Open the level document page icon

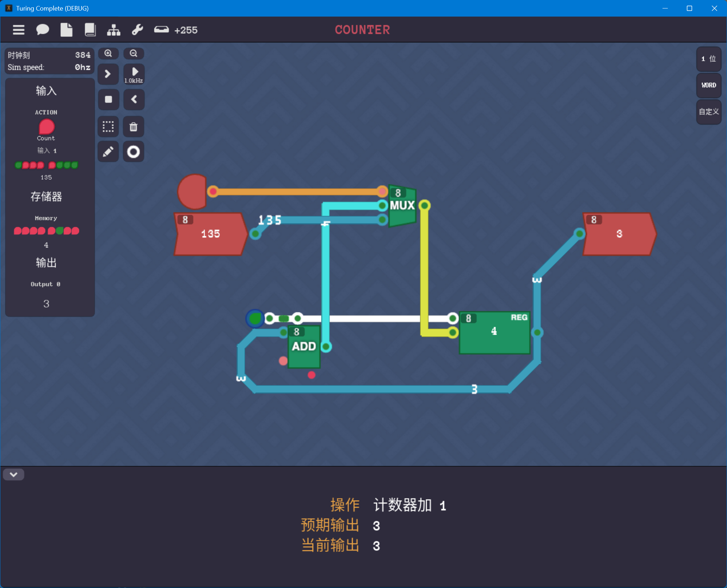66,30
